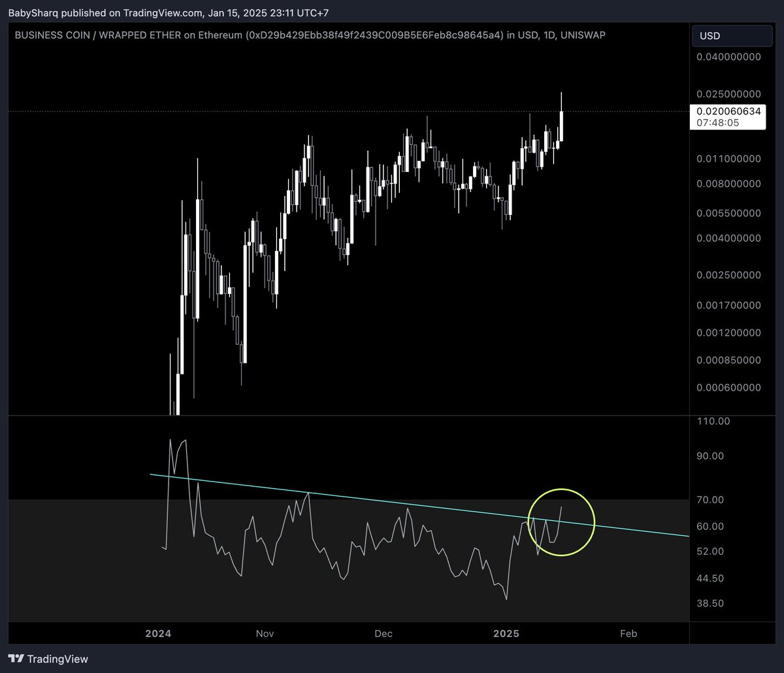The height and width of the screenshot is (673, 784).
Task: Click the TradingView logo in footer
Action: (x=48, y=659)
